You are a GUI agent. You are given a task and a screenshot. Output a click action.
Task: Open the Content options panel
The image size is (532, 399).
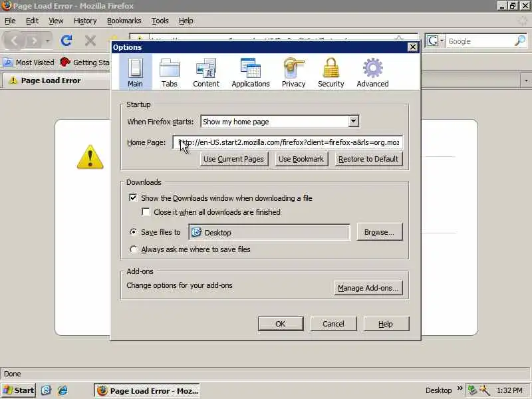point(206,72)
